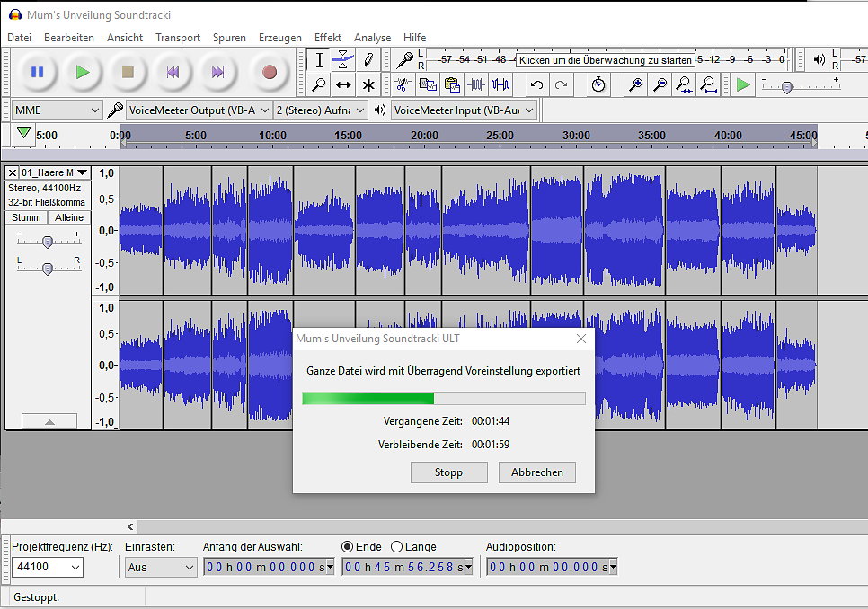Select the Ende radio button

coord(348,546)
